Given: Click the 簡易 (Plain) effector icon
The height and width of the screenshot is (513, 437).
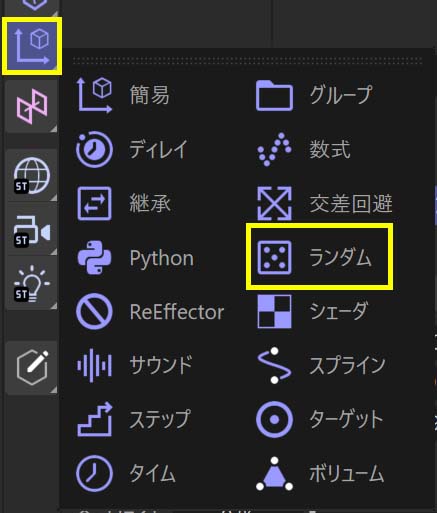Looking at the screenshot, I should (x=94, y=95).
